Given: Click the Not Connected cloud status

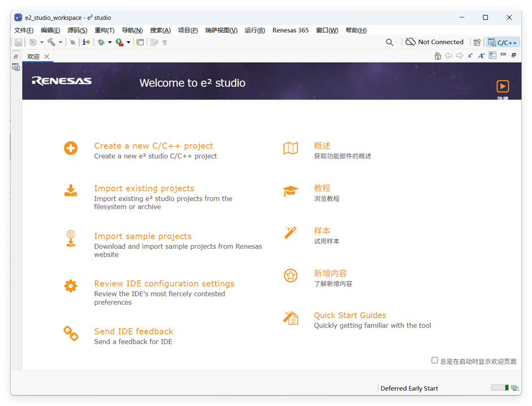Looking at the screenshot, I should (x=435, y=42).
